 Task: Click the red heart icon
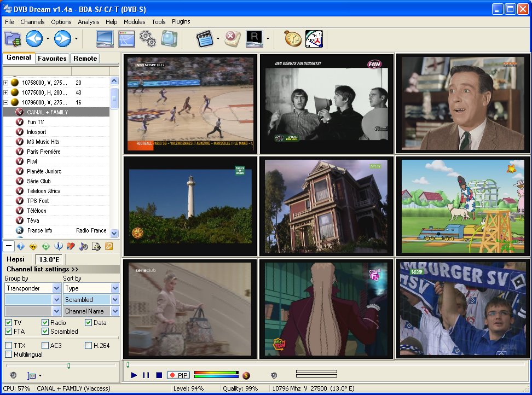(x=71, y=247)
